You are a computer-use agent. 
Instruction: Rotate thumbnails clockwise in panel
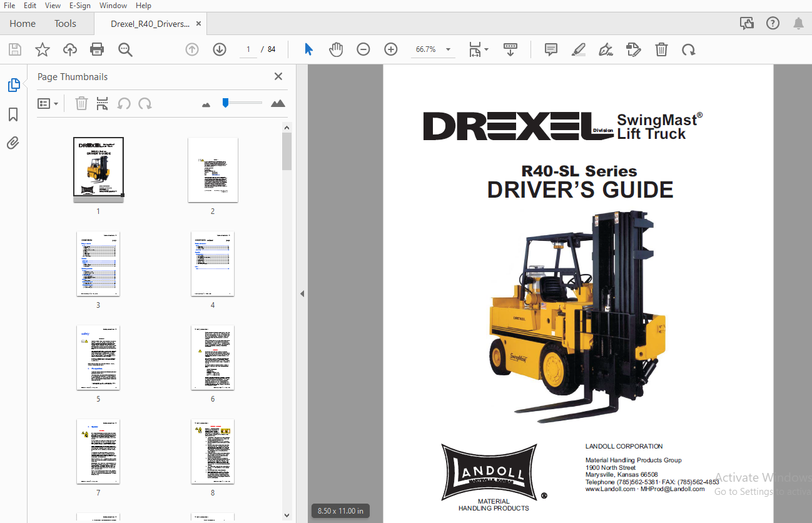(x=145, y=103)
